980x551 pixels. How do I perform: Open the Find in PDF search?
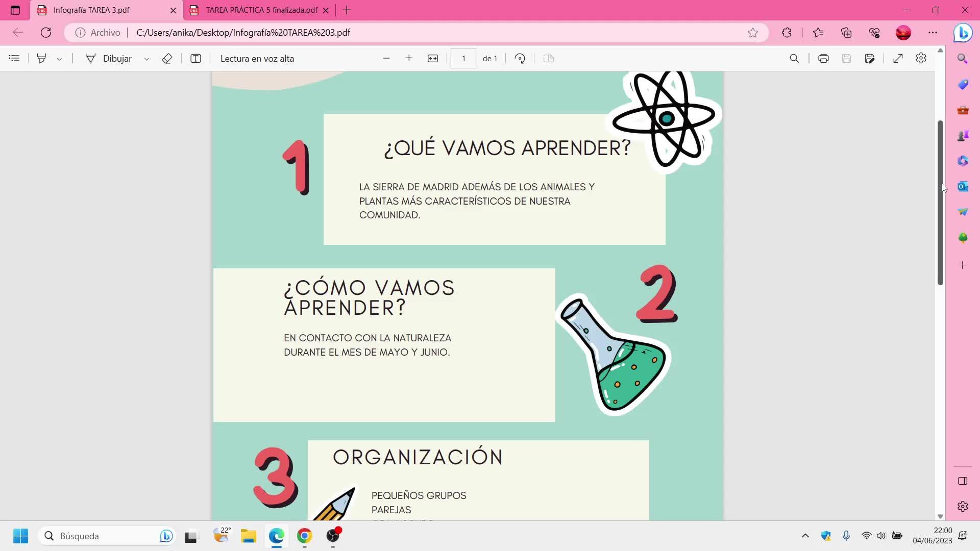pyautogui.click(x=794, y=59)
